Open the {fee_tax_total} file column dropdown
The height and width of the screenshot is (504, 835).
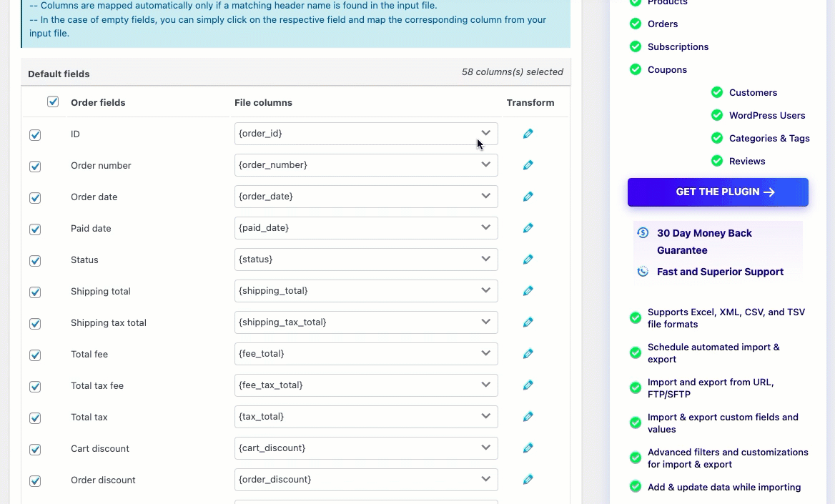(365, 385)
